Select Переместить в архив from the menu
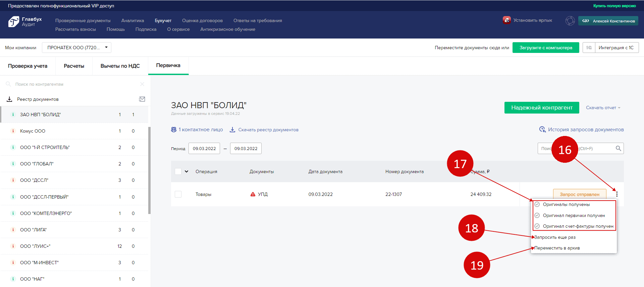Screen dimensions: 644x287 click(x=557, y=248)
